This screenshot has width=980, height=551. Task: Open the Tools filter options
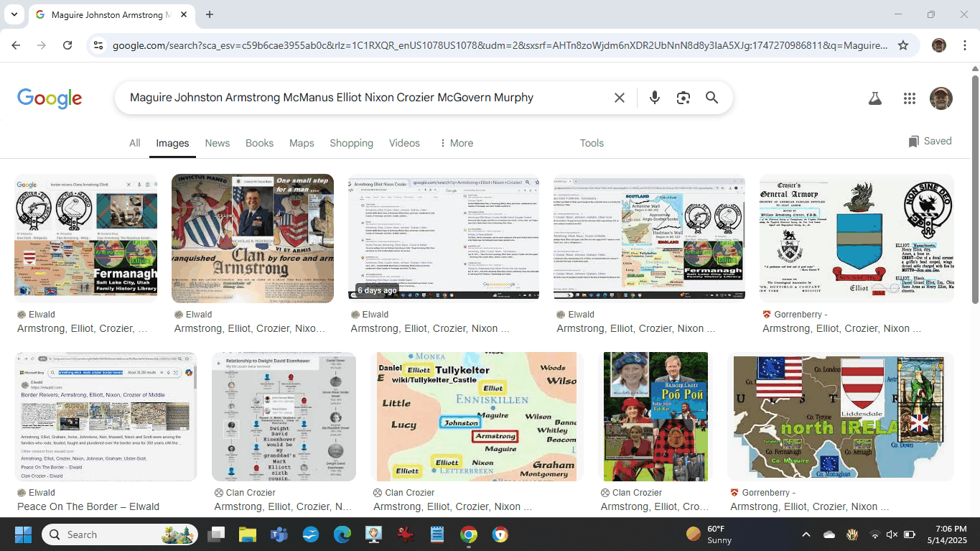click(592, 143)
